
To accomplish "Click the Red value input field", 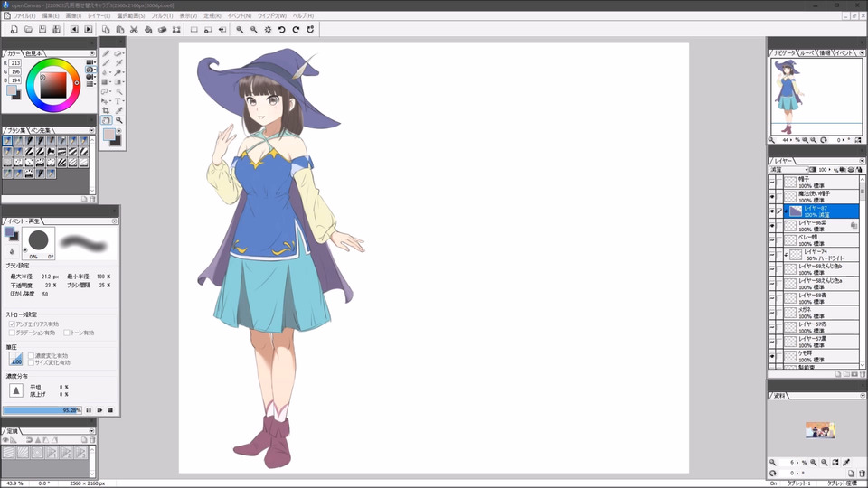I will pos(15,63).
